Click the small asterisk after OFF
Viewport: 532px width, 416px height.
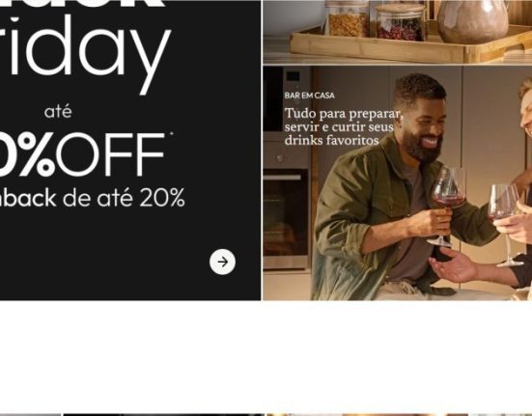(x=171, y=134)
